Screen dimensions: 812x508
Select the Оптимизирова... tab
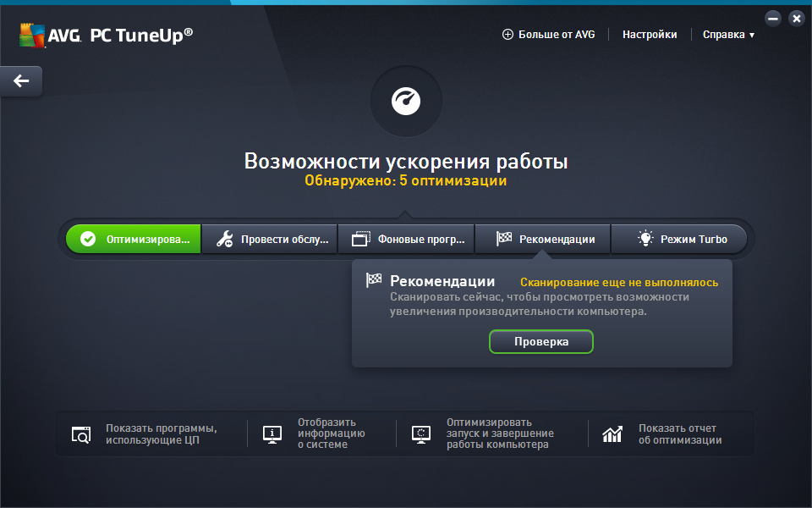tap(133, 239)
